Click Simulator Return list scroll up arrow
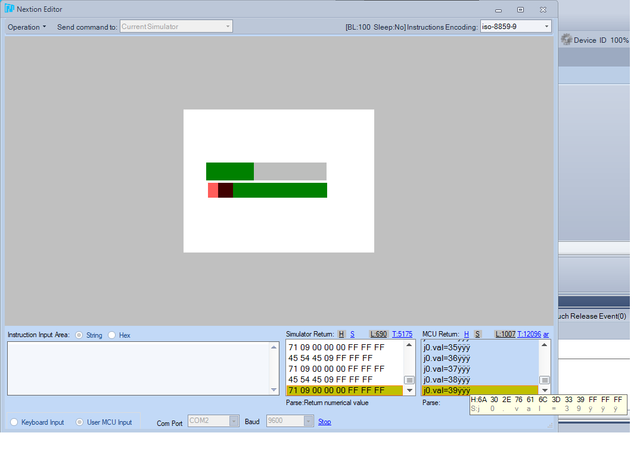The image size is (640, 449). (409, 345)
